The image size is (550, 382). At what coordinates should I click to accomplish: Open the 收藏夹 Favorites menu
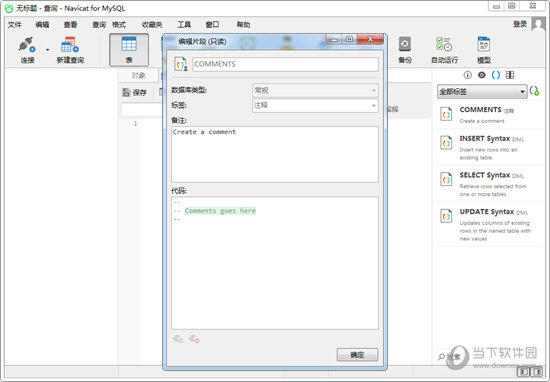click(x=152, y=25)
